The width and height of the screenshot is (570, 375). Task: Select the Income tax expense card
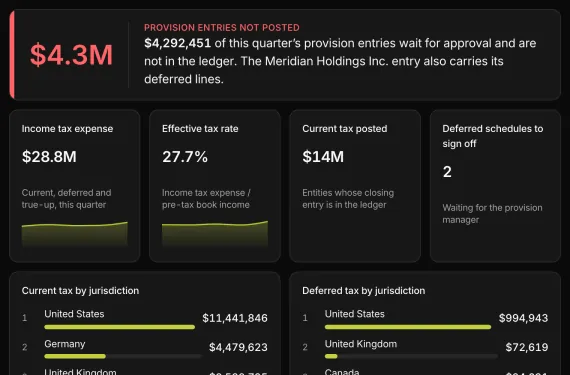click(75, 186)
